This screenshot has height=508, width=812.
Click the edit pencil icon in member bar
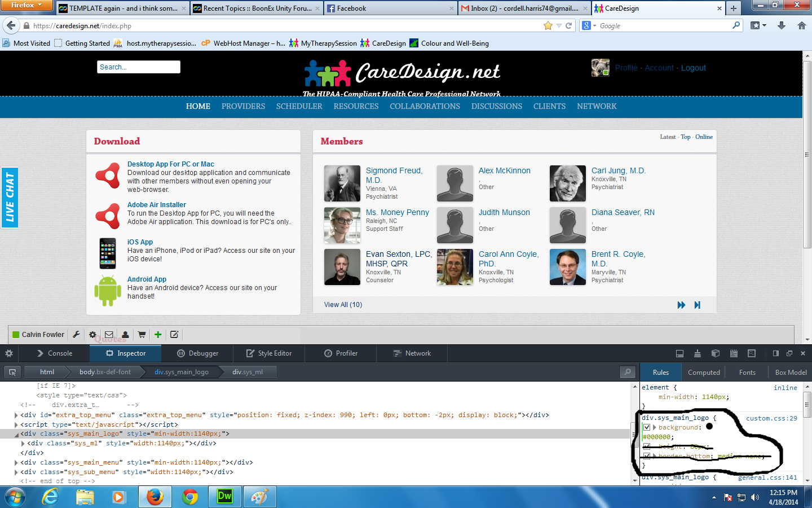(x=174, y=335)
